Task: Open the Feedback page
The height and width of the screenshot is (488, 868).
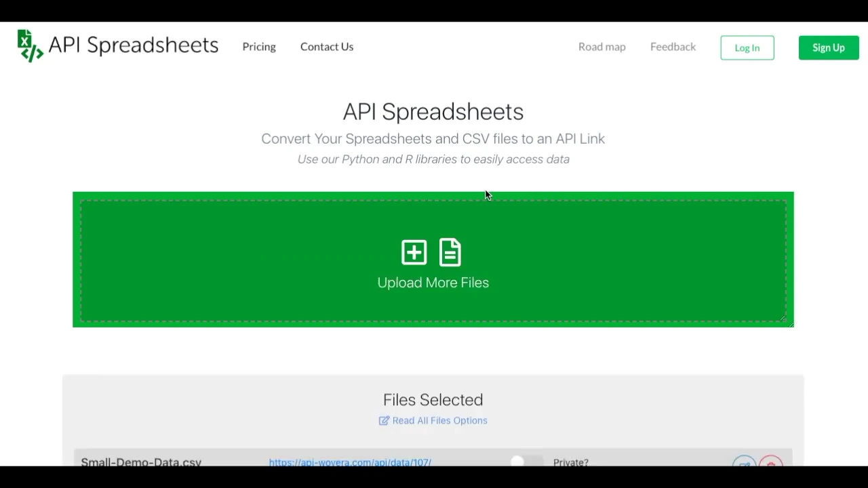Action: [673, 47]
